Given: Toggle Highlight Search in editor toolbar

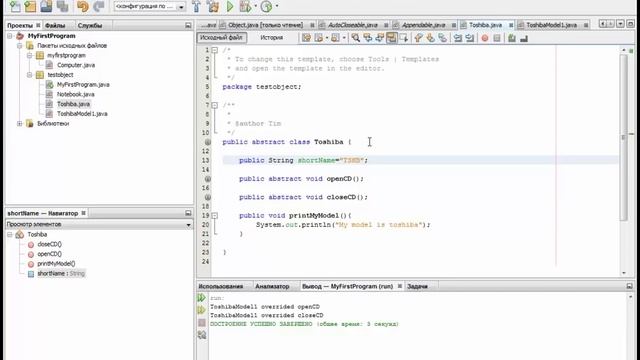Looking at the screenshot, I should (391, 38).
